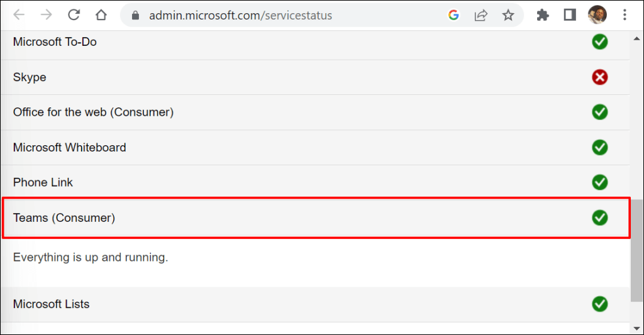The image size is (644, 335).
Task: Click the padlock site info icon
Action: (x=134, y=15)
